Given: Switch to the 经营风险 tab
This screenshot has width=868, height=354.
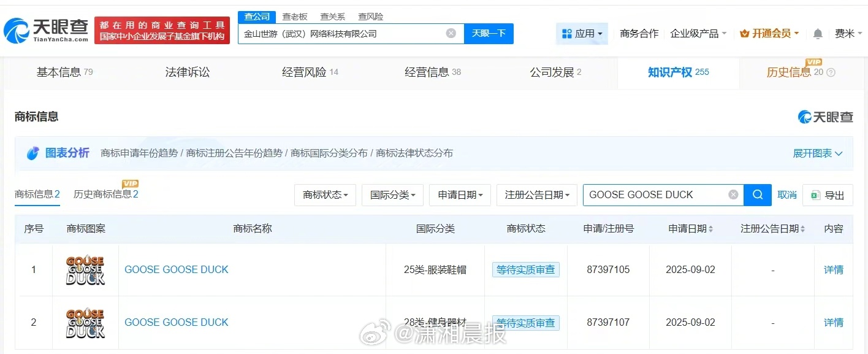Looking at the screenshot, I should coord(310,72).
